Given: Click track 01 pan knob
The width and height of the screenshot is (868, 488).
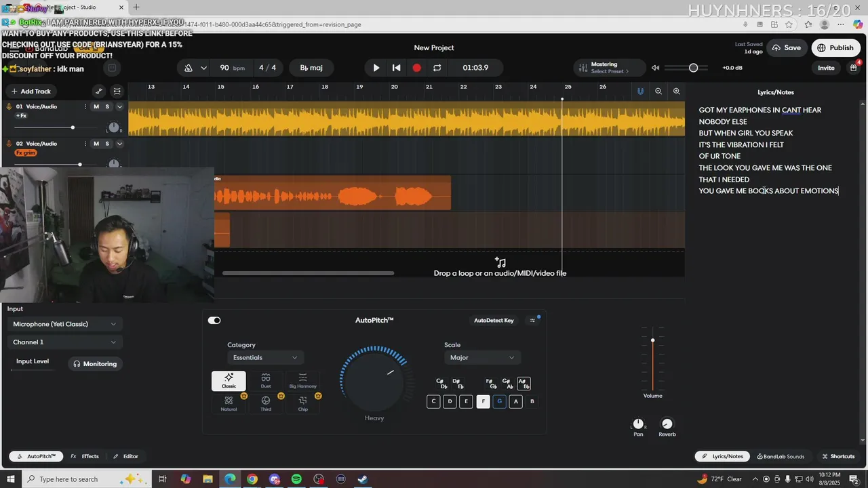Looking at the screenshot, I should (113, 127).
